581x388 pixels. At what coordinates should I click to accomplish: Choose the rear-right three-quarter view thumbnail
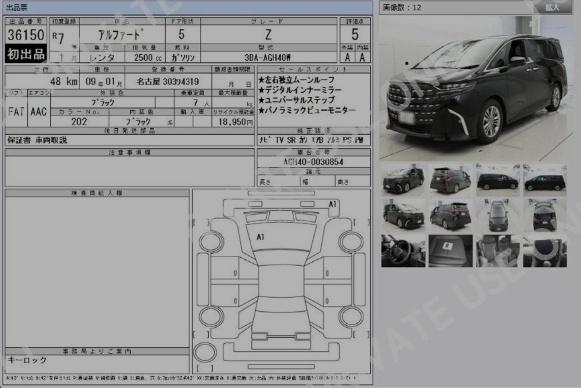coord(451,215)
